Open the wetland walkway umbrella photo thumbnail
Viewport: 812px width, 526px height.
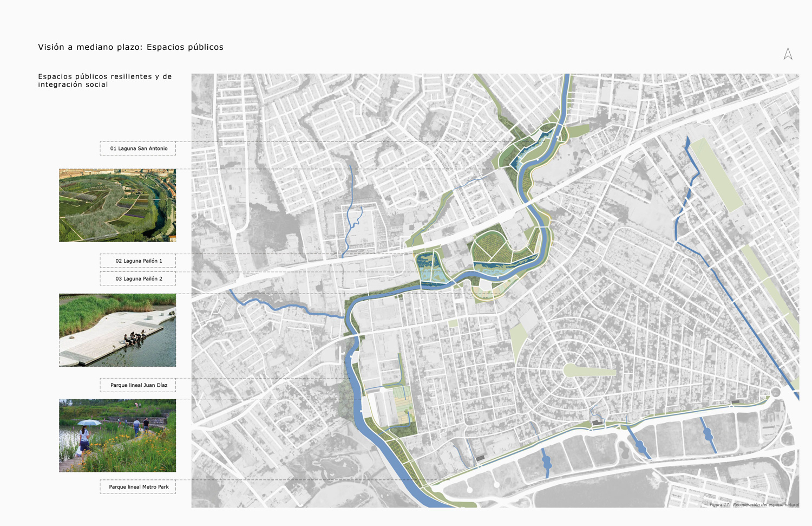click(x=117, y=436)
